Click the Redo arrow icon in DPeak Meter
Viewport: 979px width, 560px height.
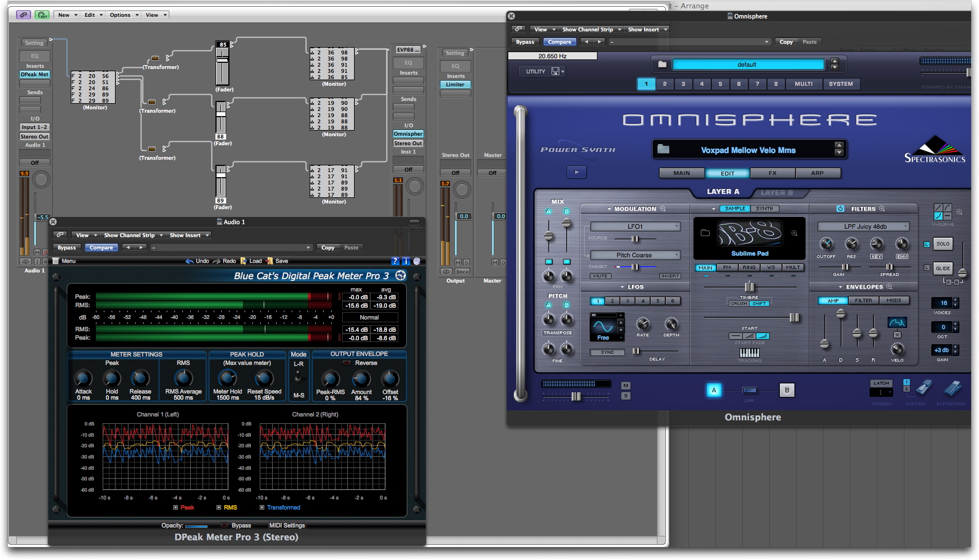(217, 261)
